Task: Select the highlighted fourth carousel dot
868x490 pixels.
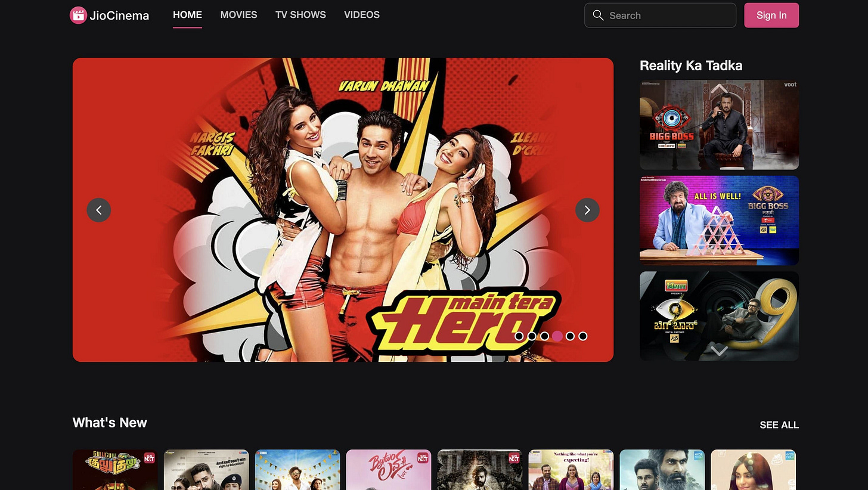Action: pos(557,336)
